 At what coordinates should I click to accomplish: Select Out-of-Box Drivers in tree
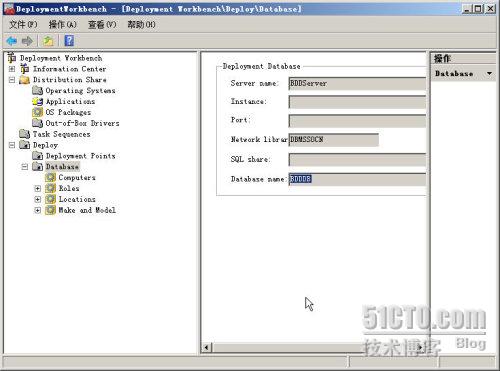pyautogui.click(x=82, y=123)
